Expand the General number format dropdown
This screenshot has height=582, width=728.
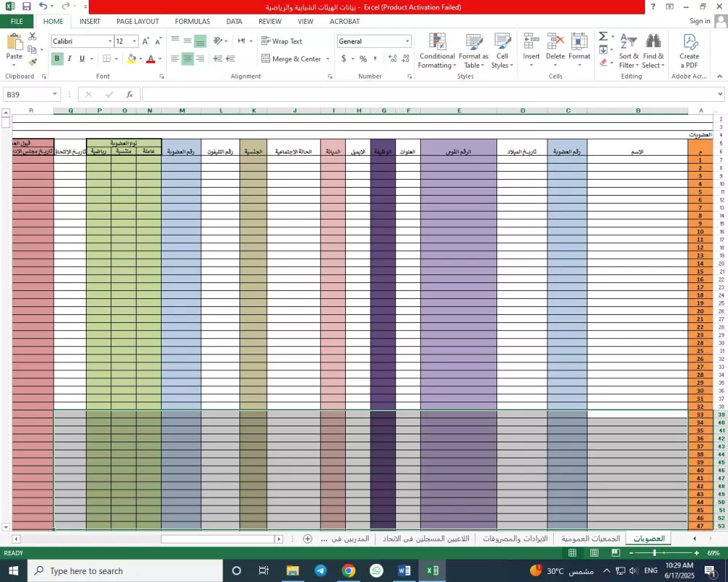pos(406,41)
